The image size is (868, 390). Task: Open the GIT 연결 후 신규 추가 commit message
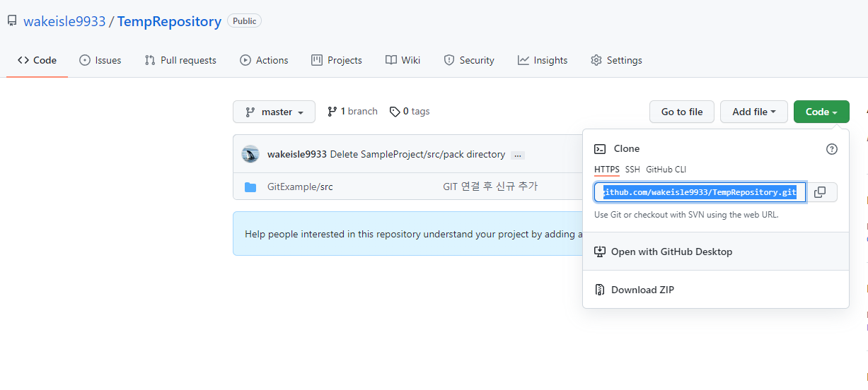point(490,187)
